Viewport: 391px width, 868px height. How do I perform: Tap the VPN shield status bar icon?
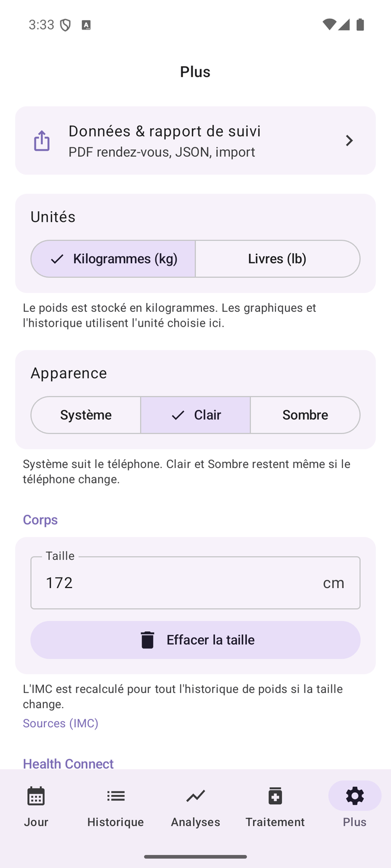pyautogui.click(x=65, y=25)
